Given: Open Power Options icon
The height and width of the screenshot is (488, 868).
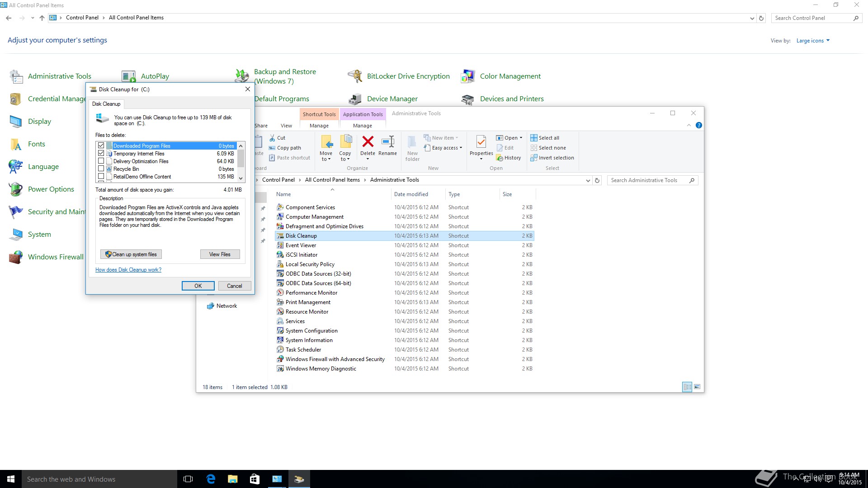Looking at the screenshot, I should coord(16,189).
